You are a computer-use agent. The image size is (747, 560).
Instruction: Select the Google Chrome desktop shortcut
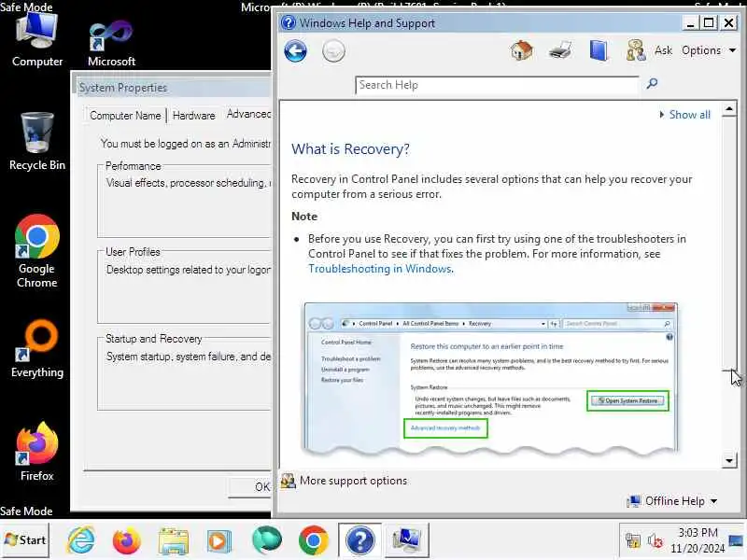tap(37, 251)
